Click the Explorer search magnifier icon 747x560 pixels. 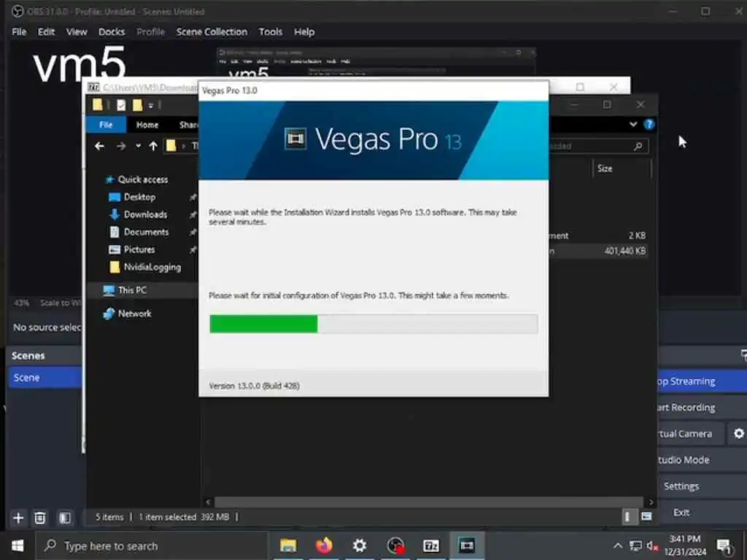click(638, 146)
